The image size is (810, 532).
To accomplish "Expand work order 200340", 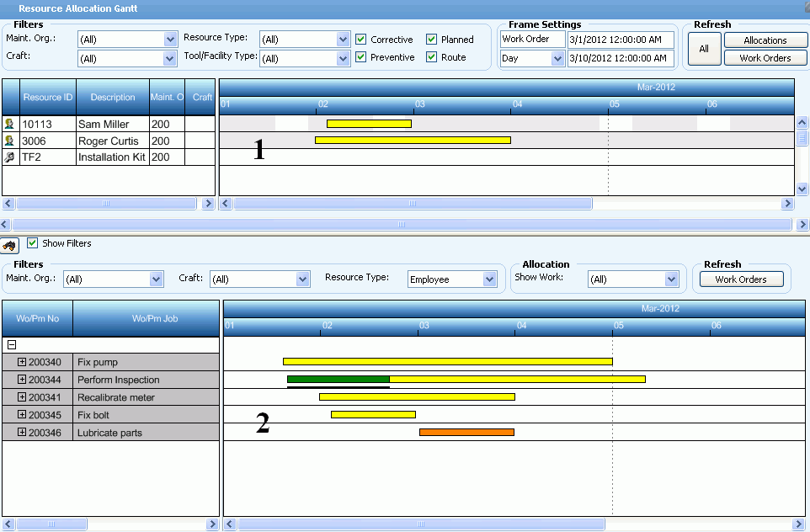I will (22, 362).
